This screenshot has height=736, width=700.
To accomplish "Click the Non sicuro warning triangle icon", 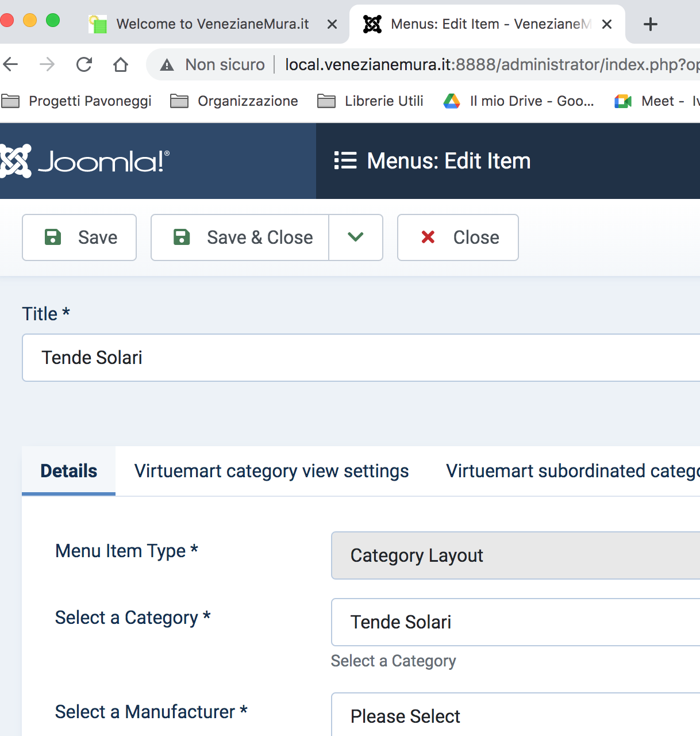I will (x=167, y=65).
